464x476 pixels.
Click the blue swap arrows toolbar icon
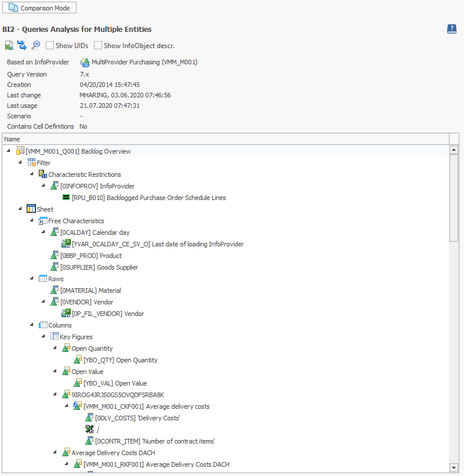point(21,45)
